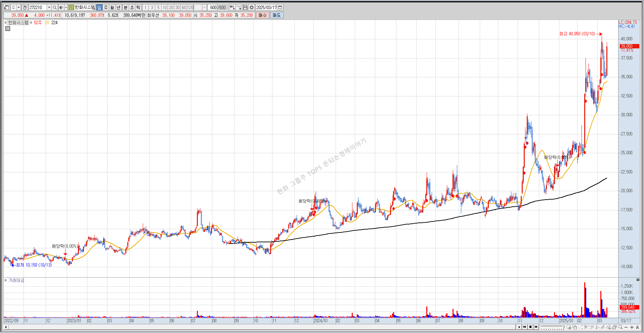644x333 pixels.
Task: Click the line tools icon beside candlestick icon
Action: point(239,7)
